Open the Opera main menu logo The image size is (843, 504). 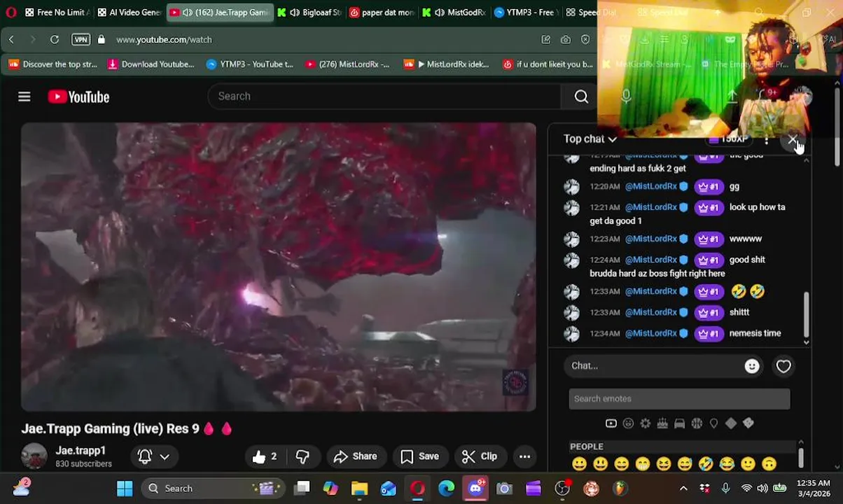pos(11,13)
